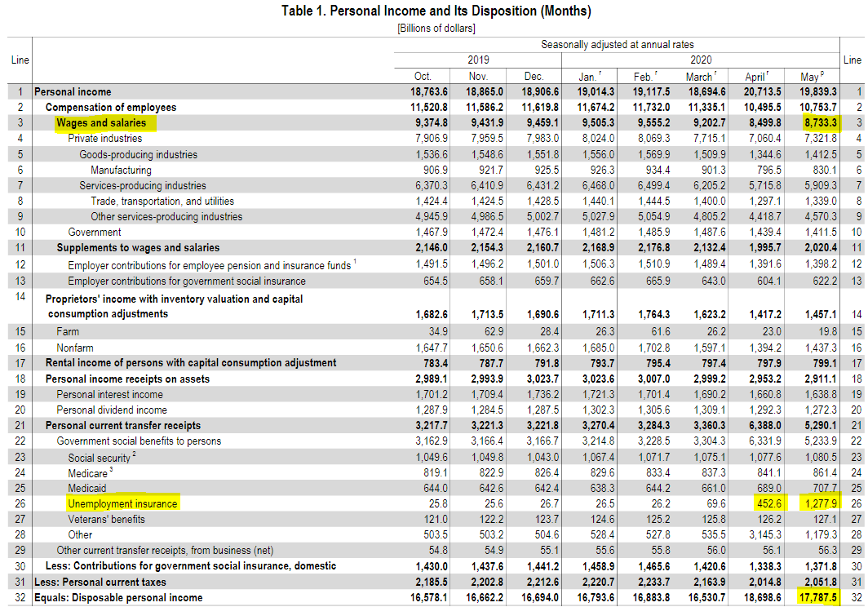The width and height of the screenshot is (868, 607).
Task: Click the April personal income value 20,713.5
Action: tap(762, 92)
